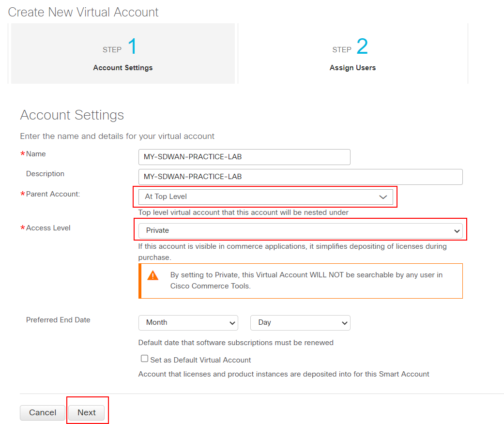Viewport: 504px width, 424px height.
Task: Click the Name input field
Action: coord(244,157)
